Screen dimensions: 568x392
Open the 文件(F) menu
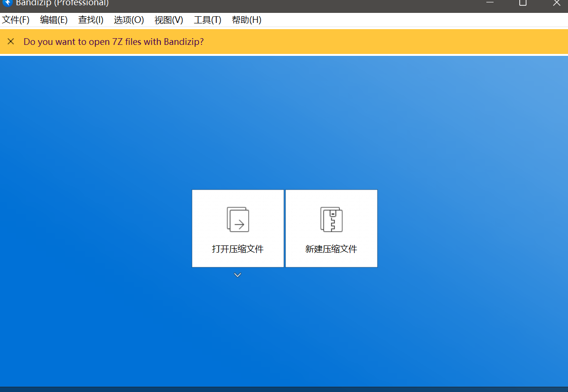pyautogui.click(x=16, y=20)
